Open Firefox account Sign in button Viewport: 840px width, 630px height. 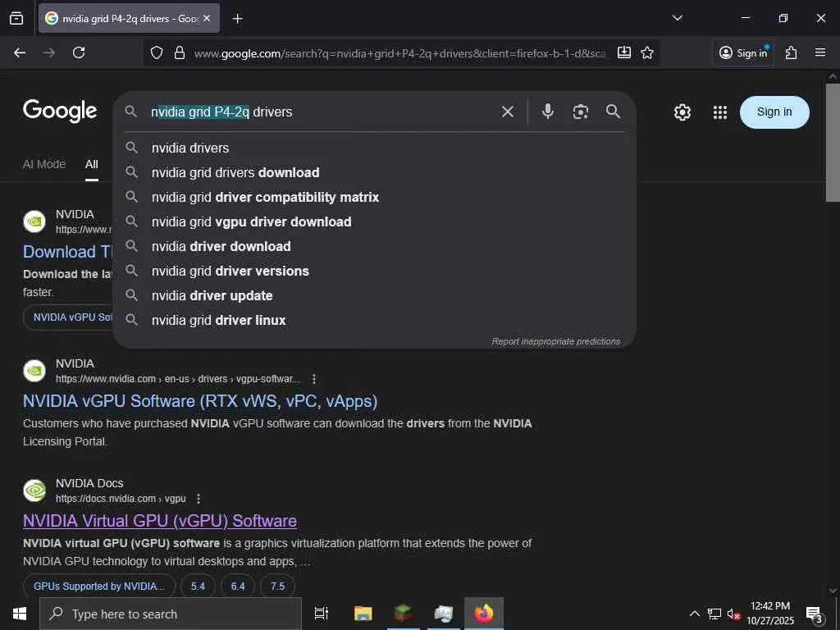coord(743,52)
